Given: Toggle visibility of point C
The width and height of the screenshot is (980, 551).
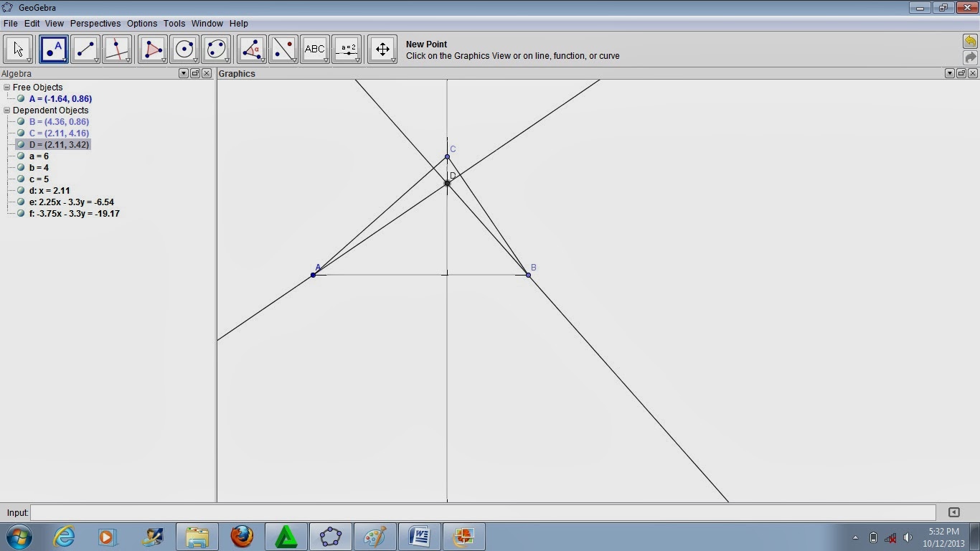Looking at the screenshot, I should 21,133.
